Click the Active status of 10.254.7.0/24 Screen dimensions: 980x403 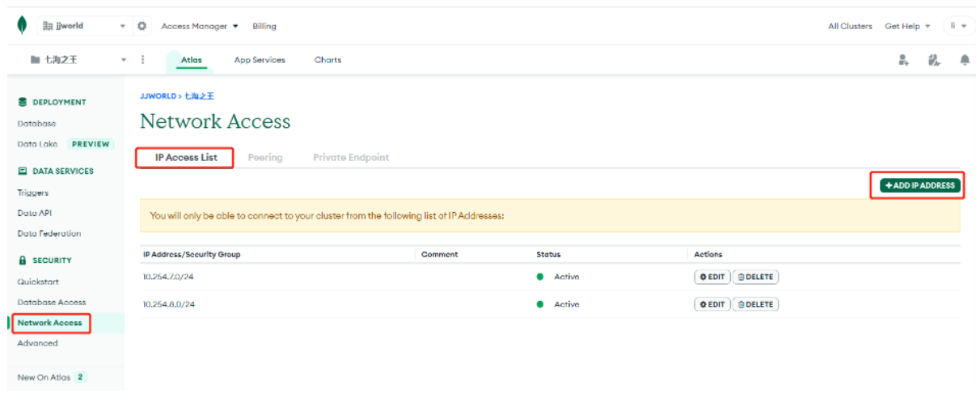(558, 277)
